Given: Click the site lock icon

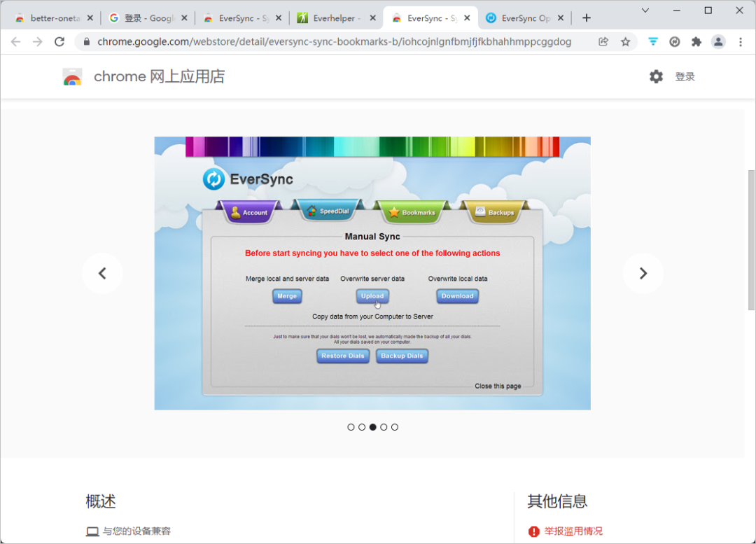Looking at the screenshot, I should (x=87, y=42).
